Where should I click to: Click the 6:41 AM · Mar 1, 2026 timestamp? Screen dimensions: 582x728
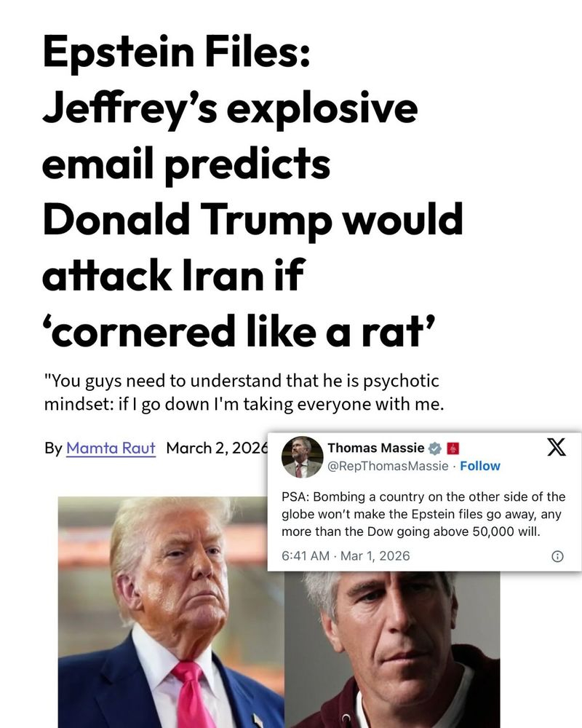(x=346, y=556)
